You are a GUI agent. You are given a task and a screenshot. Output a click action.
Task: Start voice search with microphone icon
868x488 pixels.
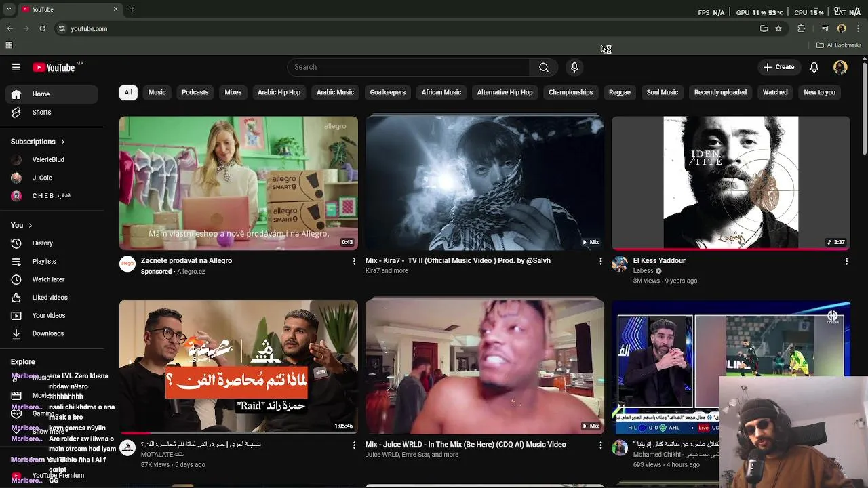(574, 67)
